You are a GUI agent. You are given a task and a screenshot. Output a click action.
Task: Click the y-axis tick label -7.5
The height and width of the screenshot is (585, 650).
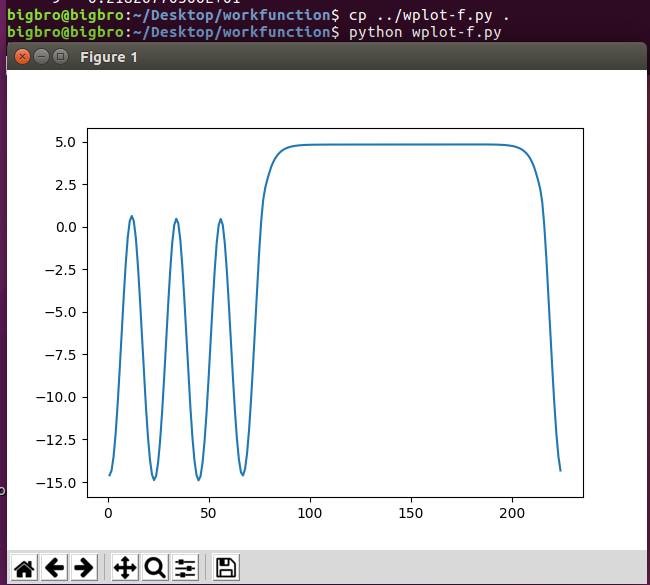coord(62,354)
